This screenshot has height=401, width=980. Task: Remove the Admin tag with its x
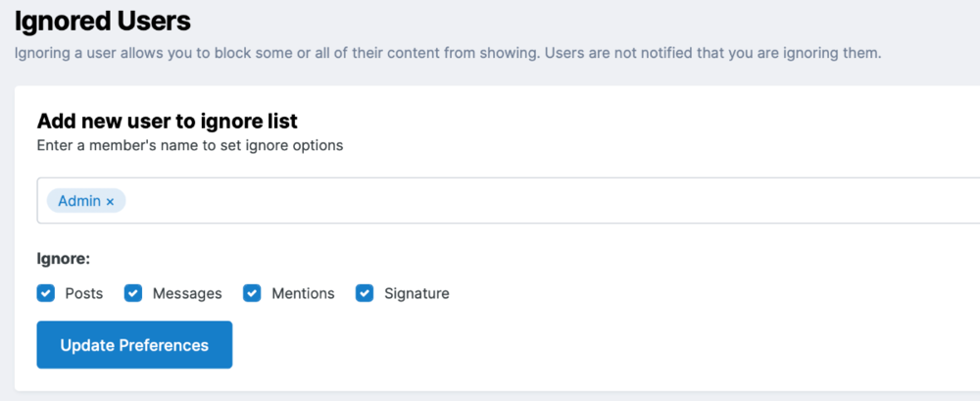[110, 201]
